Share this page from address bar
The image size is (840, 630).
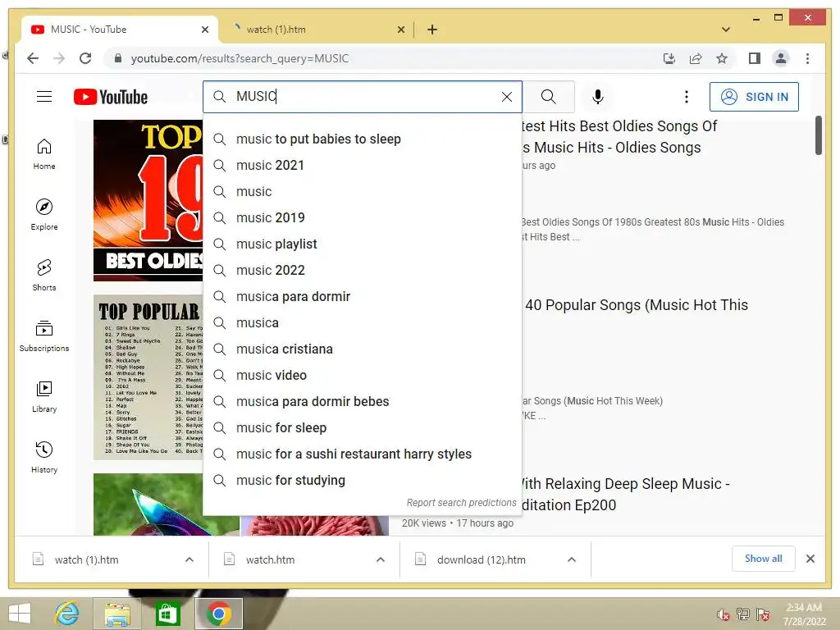[x=696, y=58]
